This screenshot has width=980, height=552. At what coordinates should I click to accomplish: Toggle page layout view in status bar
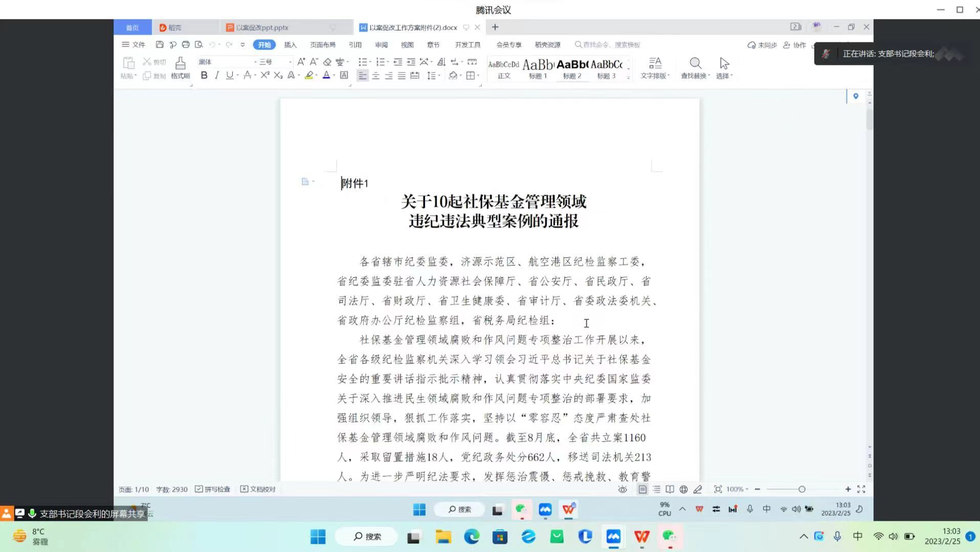pos(642,489)
